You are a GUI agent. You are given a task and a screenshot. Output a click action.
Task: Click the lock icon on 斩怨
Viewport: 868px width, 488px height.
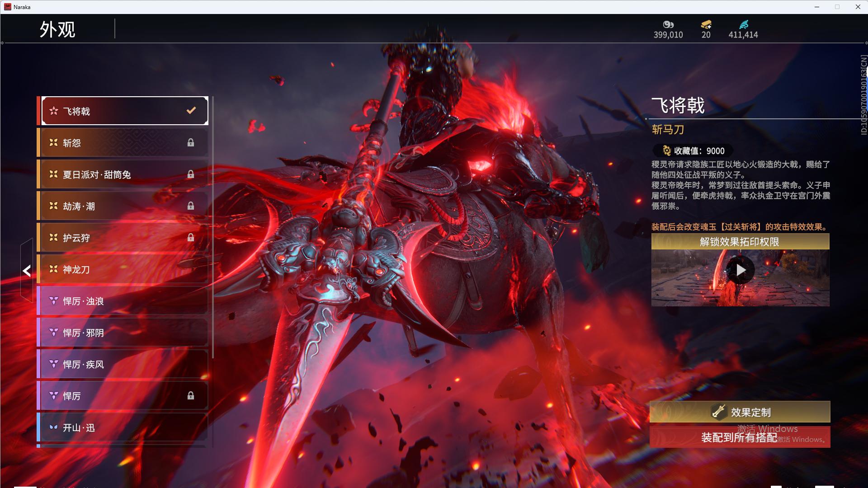pyautogui.click(x=191, y=142)
